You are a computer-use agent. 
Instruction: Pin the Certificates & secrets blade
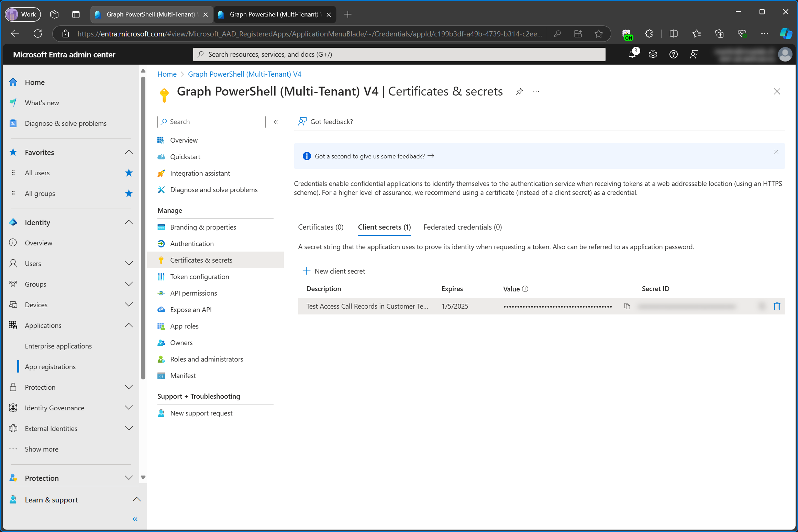[x=519, y=91]
